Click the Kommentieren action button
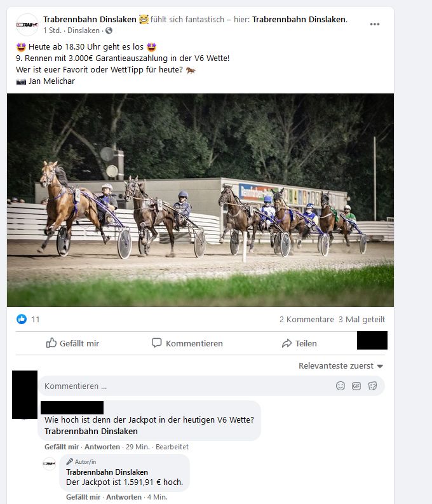Screen dimensions: 432x504 (187, 343)
